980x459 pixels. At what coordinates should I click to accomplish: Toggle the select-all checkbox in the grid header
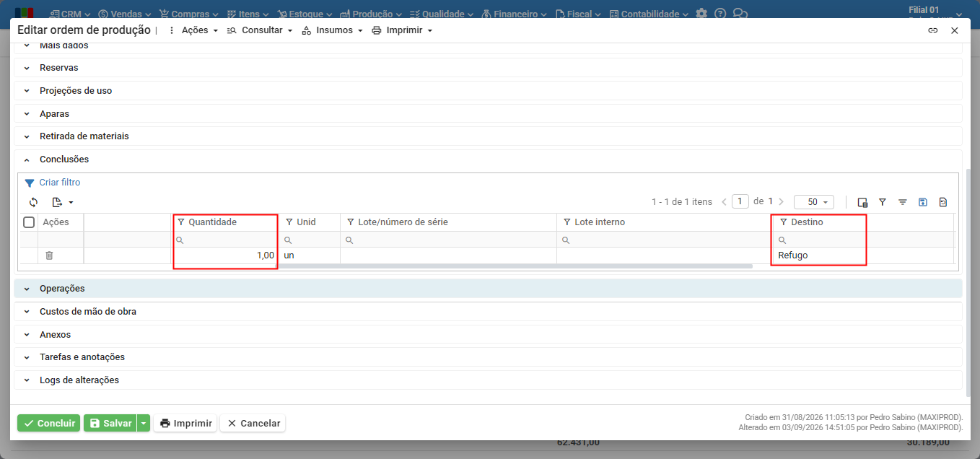click(x=29, y=222)
